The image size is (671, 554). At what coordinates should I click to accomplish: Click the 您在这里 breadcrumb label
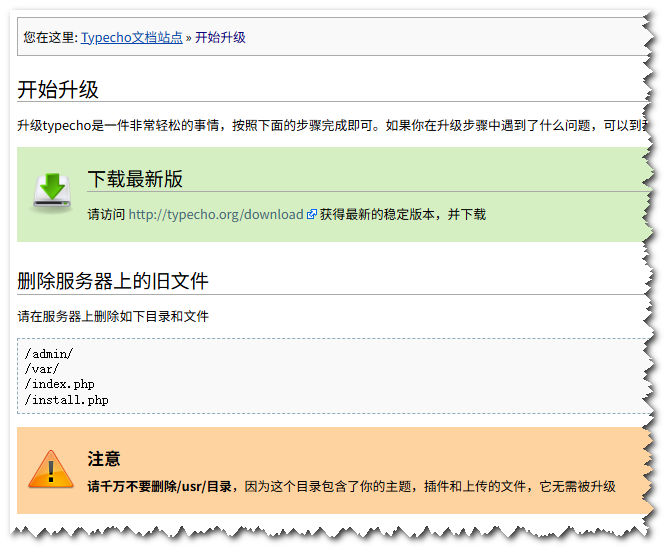tap(50, 37)
